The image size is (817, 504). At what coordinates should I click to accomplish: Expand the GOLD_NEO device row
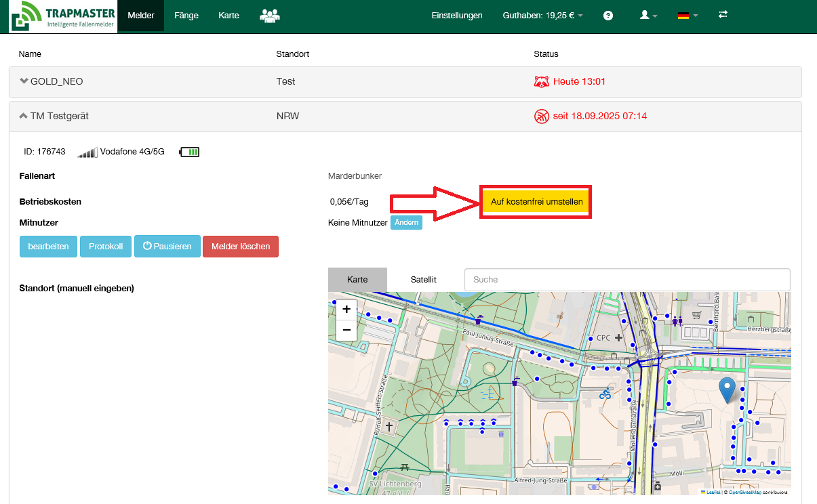point(24,81)
